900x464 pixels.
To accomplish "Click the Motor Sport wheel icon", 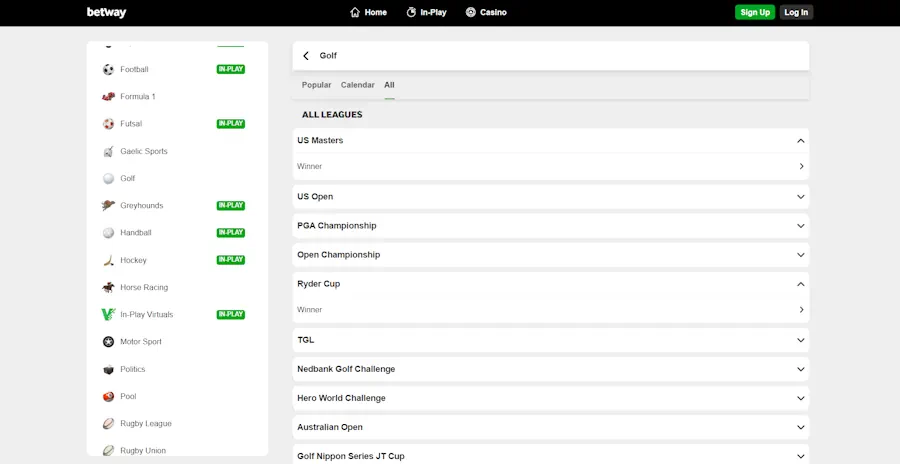I will click(x=108, y=342).
